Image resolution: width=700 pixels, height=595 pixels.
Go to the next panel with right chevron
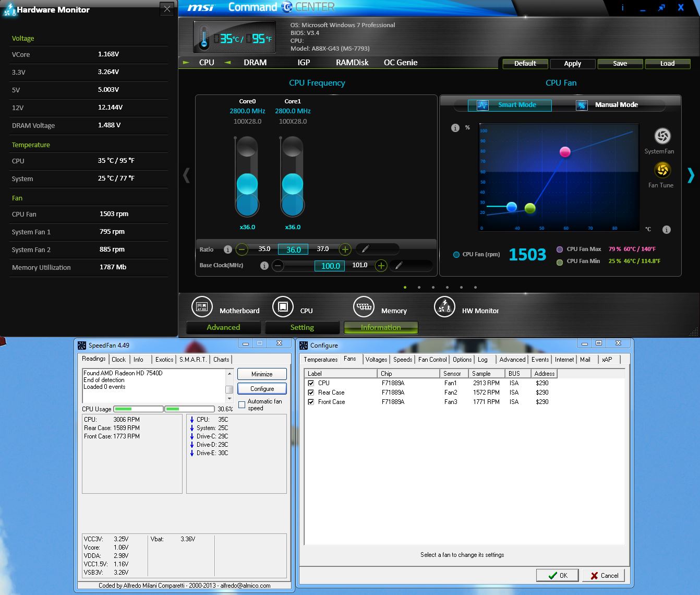point(691,175)
